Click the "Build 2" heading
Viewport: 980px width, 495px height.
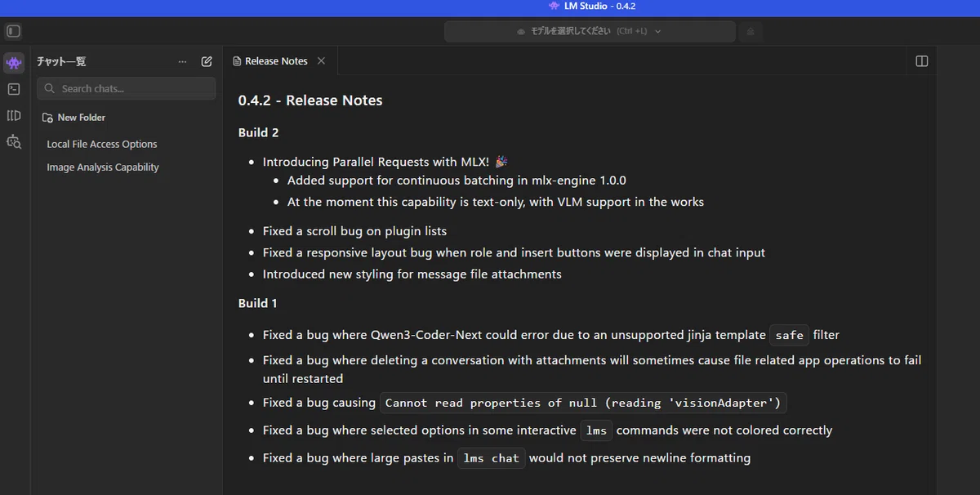(259, 132)
